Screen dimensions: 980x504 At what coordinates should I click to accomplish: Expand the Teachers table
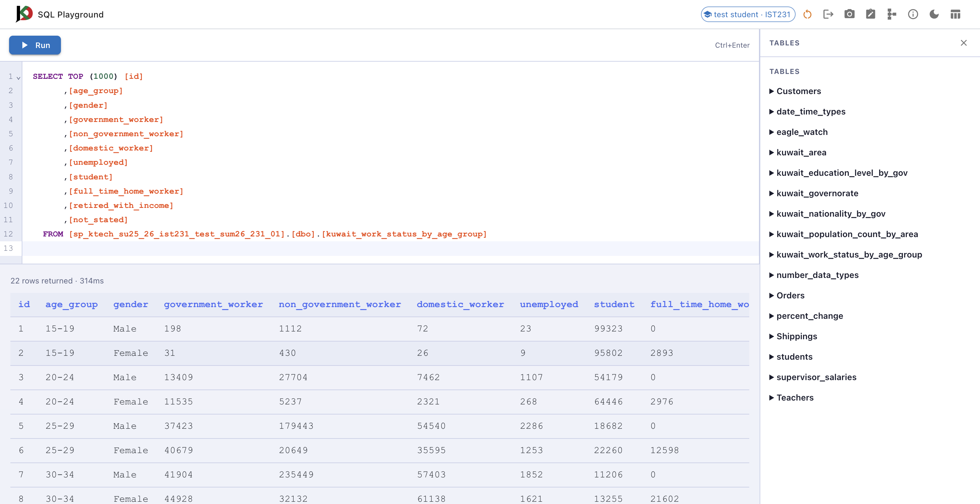click(x=791, y=398)
